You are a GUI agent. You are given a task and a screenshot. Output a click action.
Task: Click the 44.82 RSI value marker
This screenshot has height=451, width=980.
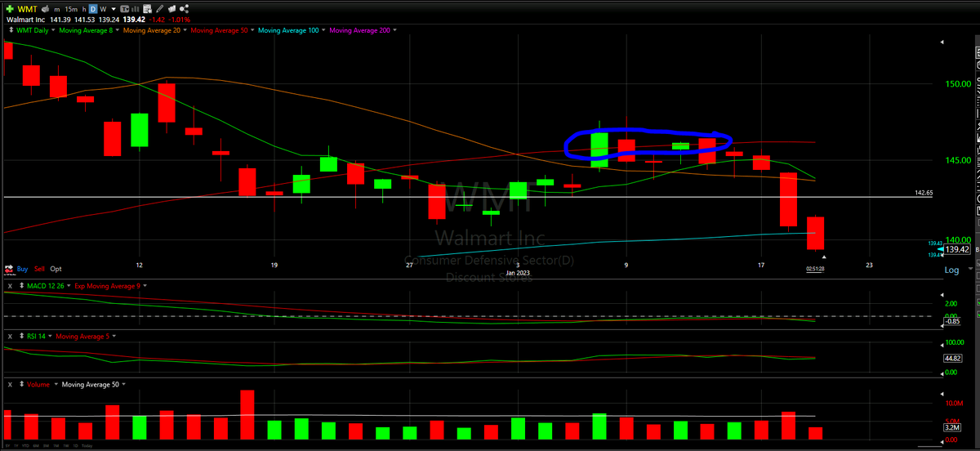click(952, 358)
